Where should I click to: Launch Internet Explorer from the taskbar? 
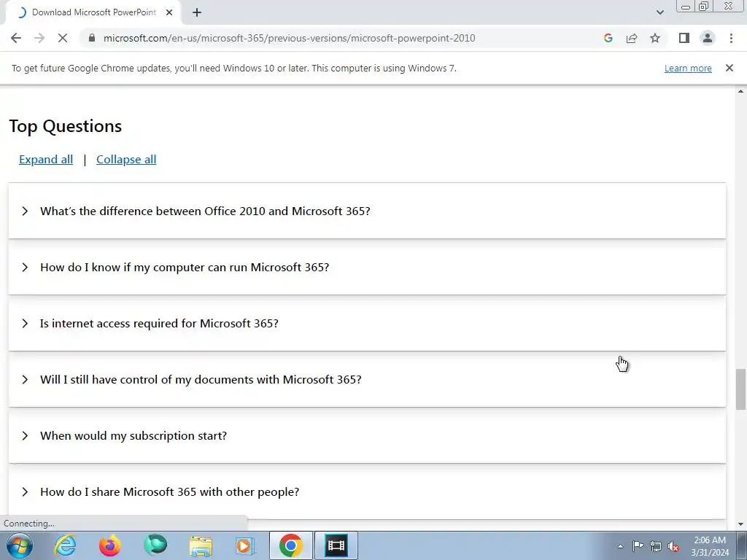[65, 545]
